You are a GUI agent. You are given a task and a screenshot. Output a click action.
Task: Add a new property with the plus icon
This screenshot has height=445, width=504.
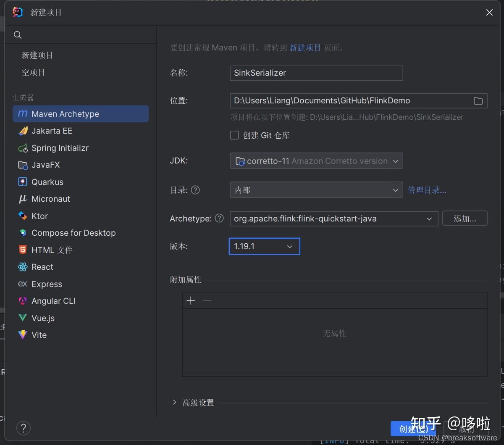(191, 300)
